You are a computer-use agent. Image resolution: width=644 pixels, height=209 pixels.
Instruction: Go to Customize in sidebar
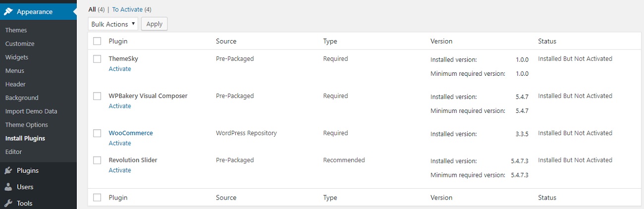(x=20, y=44)
